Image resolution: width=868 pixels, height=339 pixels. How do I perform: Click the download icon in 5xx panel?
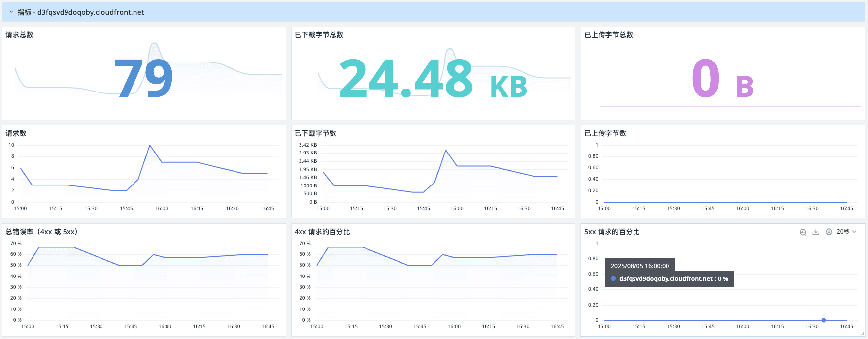pos(816,232)
